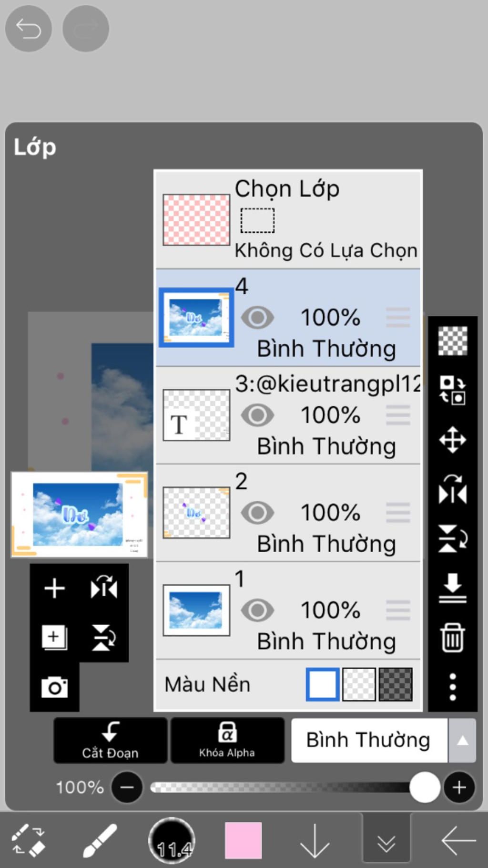488x868 pixels.
Task: Tap the undo arrow button
Action: tap(28, 29)
